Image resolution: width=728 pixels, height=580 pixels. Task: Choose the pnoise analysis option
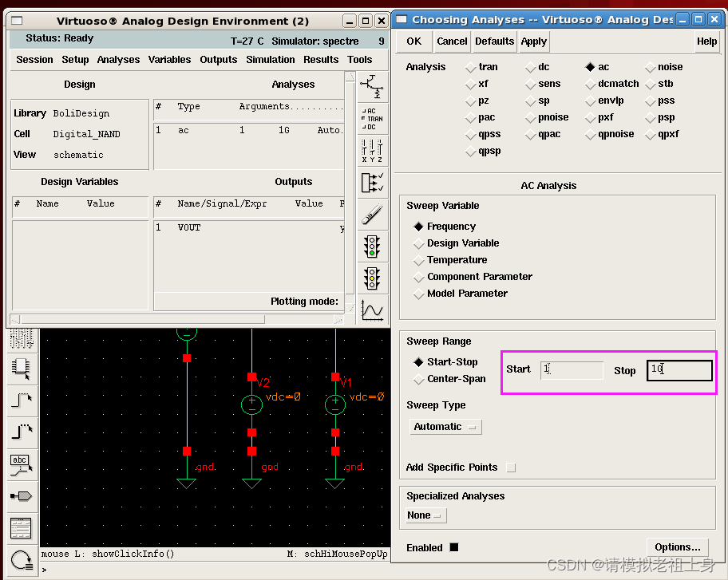point(548,117)
